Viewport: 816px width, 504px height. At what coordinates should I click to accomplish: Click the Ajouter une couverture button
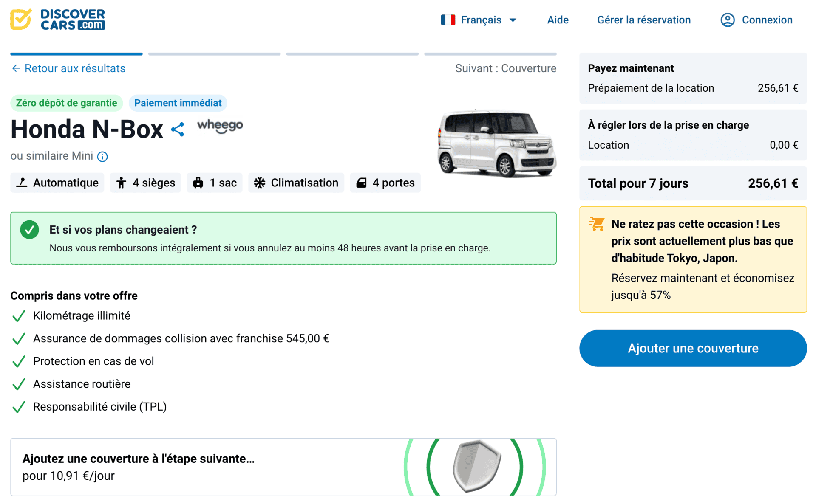693,348
